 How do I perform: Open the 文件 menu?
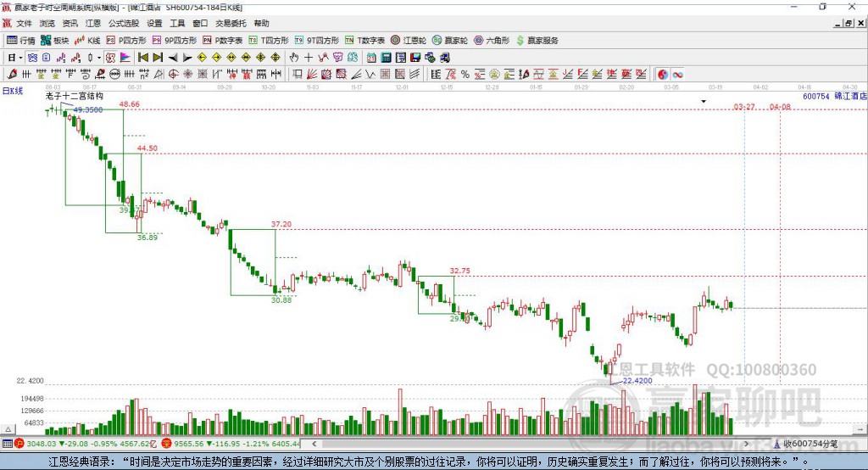pyautogui.click(x=24, y=23)
